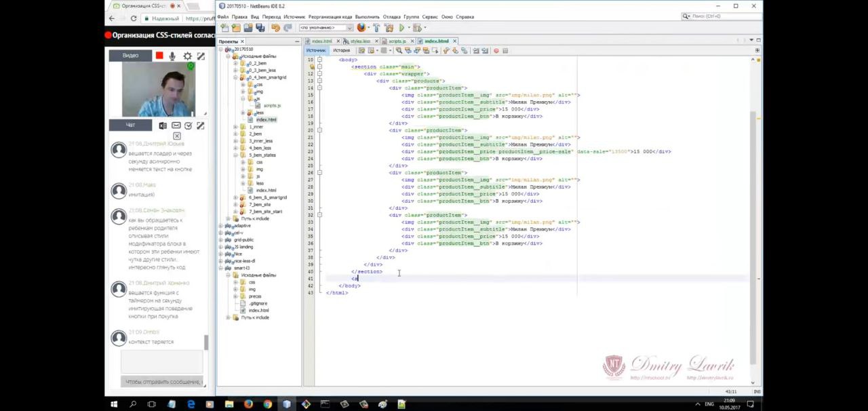Collapse the 5_bem_states folder
Viewport: 868px width, 411px height.
coord(235,155)
